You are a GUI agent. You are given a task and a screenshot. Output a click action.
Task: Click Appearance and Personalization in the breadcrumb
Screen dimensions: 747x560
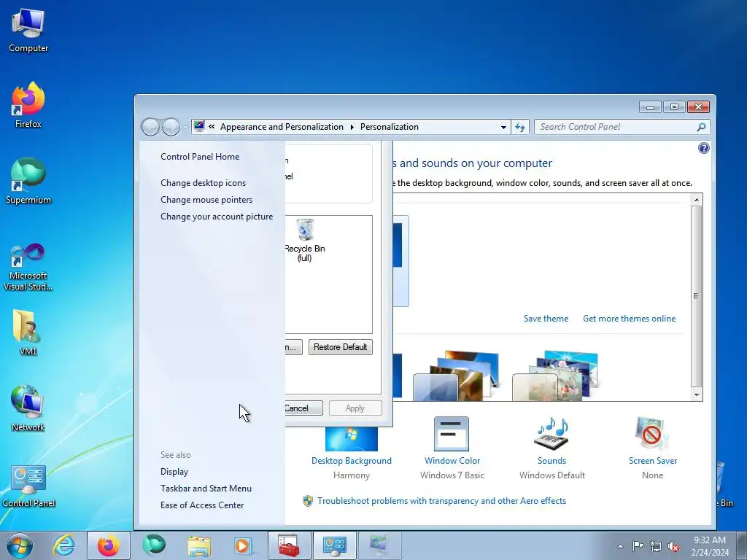click(x=282, y=127)
